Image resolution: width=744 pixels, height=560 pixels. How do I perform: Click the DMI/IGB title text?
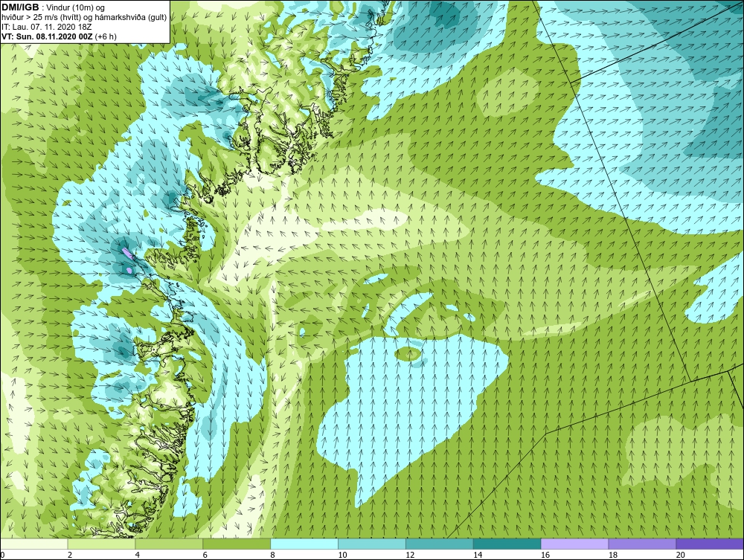click(x=21, y=7)
